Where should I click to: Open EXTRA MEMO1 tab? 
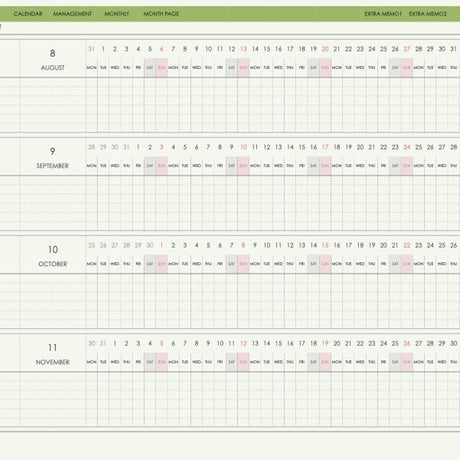[x=383, y=14]
